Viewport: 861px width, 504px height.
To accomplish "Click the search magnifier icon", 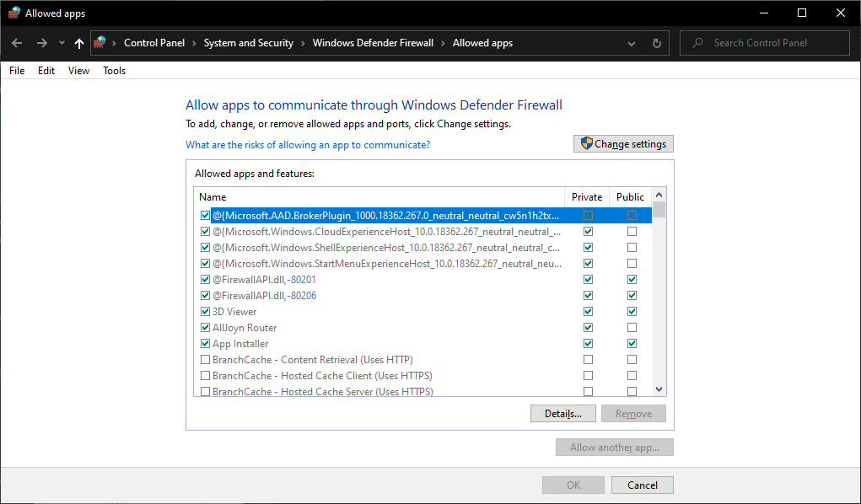I will pos(697,43).
